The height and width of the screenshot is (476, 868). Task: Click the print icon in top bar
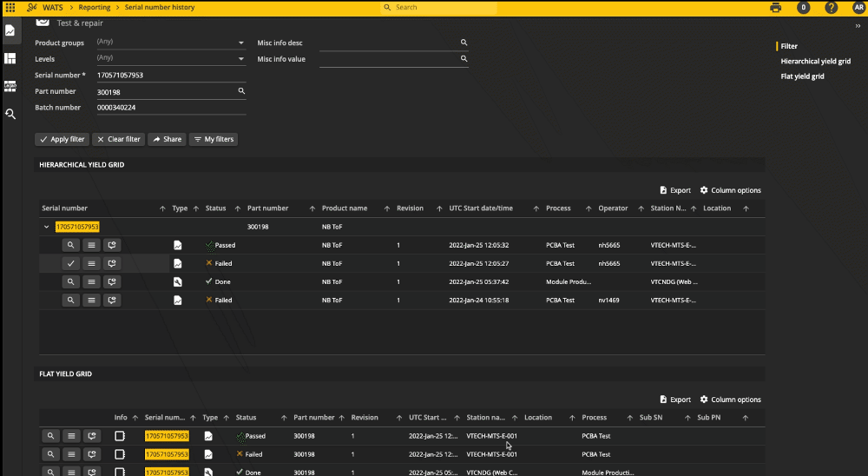[775, 7]
